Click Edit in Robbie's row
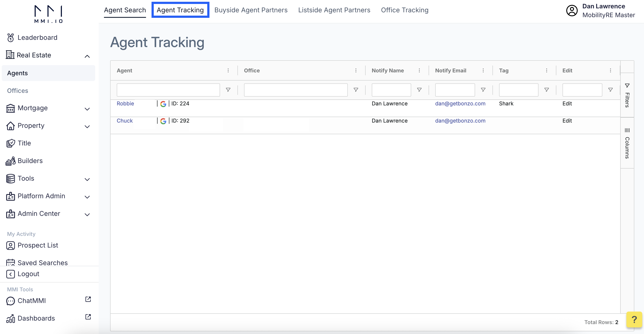644x334 pixels. click(567, 103)
